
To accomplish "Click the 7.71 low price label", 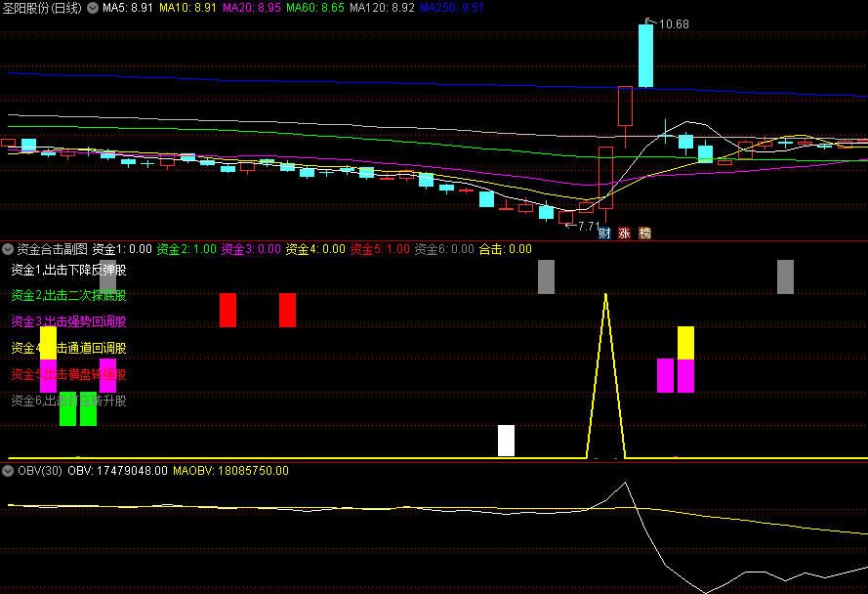I will [589, 226].
